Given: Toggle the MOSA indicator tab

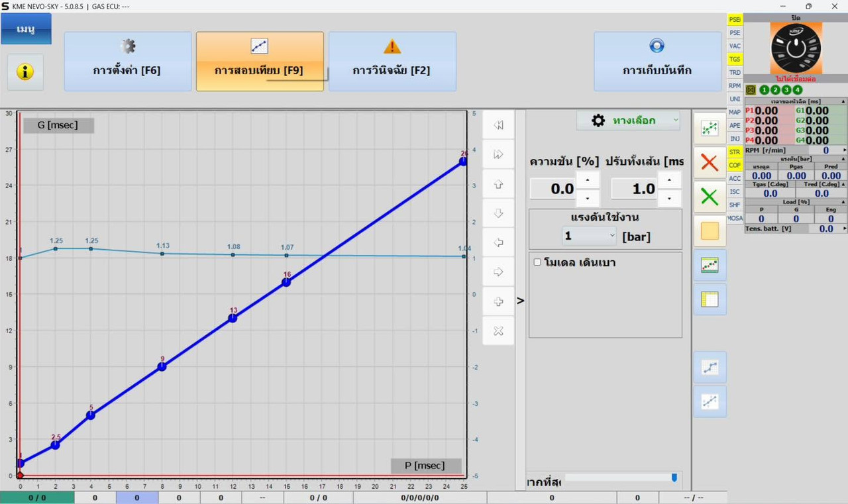Looking at the screenshot, I should pos(735,218).
